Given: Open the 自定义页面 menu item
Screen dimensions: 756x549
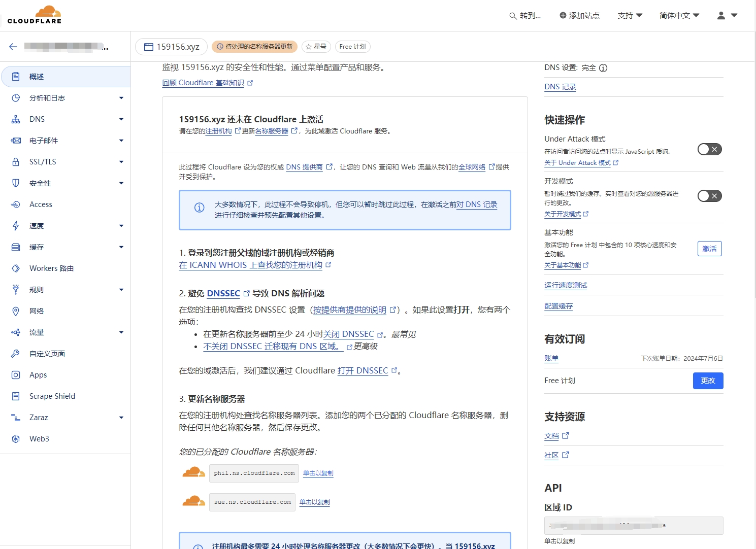Looking at the screenshot, I should point(65,354).
